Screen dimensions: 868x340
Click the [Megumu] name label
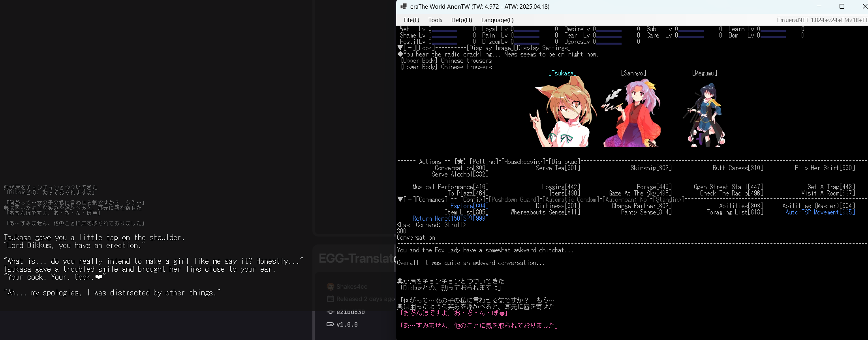[x=705, y=73]
